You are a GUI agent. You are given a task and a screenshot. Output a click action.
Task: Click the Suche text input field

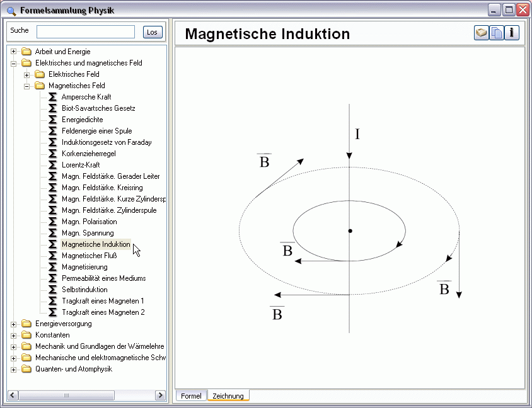86,32
